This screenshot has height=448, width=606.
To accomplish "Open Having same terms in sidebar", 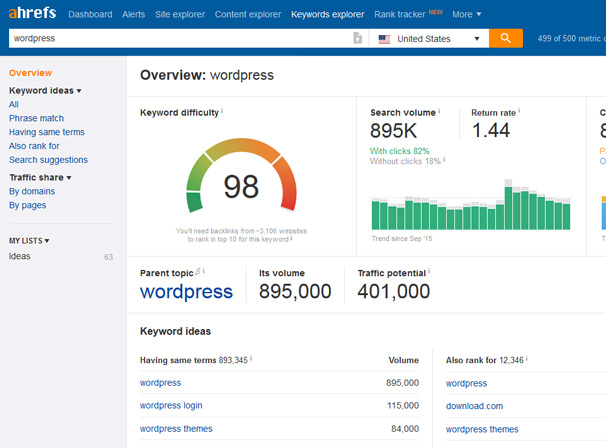I will point(47,132).
